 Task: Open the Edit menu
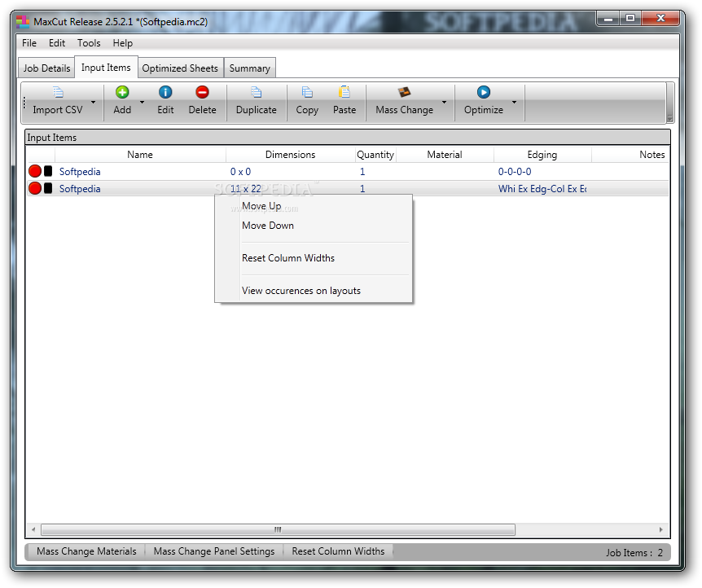tap(57, 43)
